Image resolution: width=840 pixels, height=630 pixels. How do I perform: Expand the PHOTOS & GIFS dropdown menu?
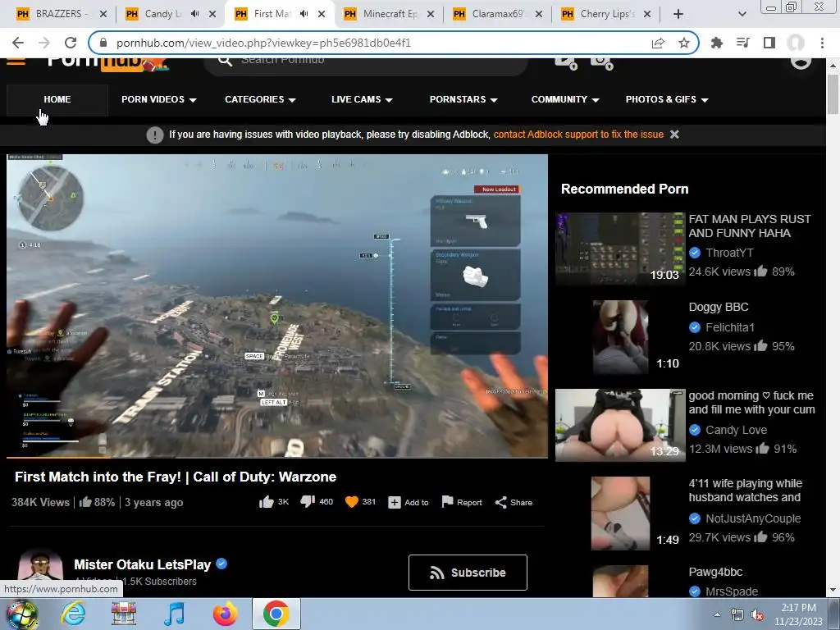point(667,99)
